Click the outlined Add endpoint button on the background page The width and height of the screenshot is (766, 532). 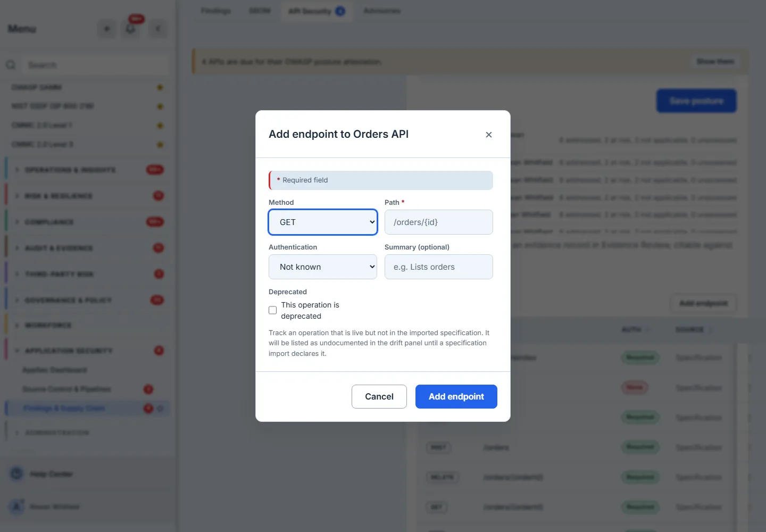click(703, 303)
